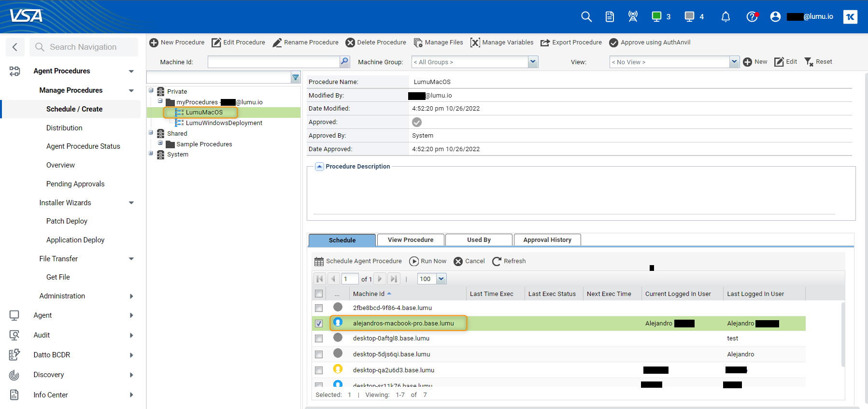Click the Refresh icon in Schedule tab
The width and height of the screenshot is (868, 409).
pos(497,261)
